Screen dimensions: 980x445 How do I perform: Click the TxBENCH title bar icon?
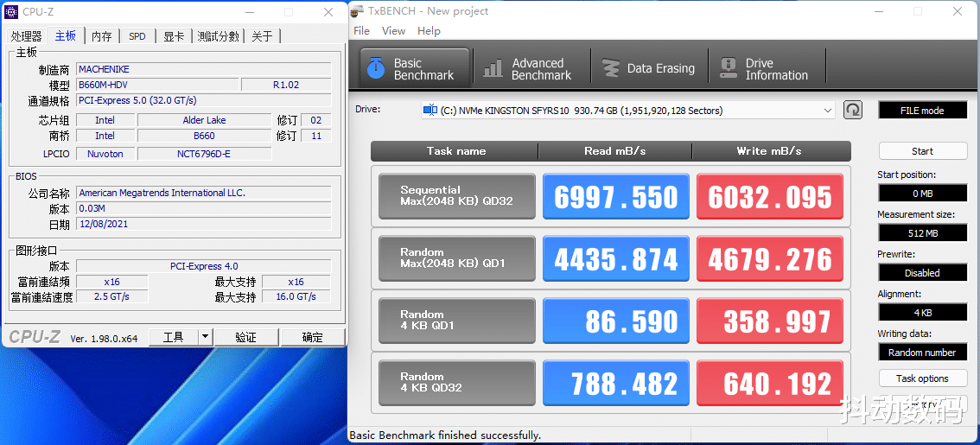coord(357,11)
